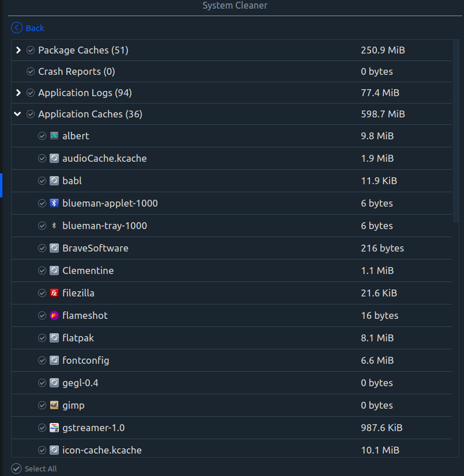The image size is (464, 476).
Task: Click the list vertical scrollbar
Action: (x=456, y=132)
